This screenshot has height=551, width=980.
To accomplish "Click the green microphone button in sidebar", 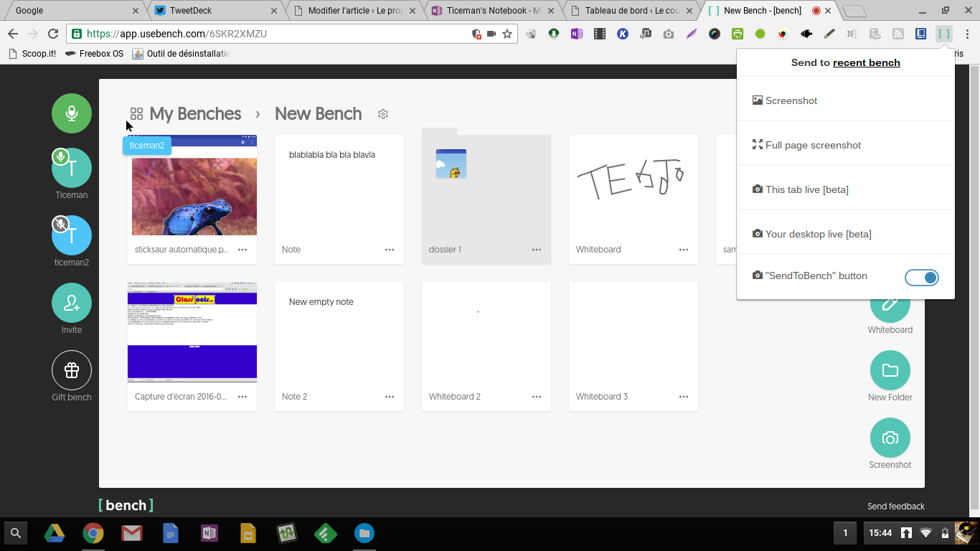I will (72, 113).
